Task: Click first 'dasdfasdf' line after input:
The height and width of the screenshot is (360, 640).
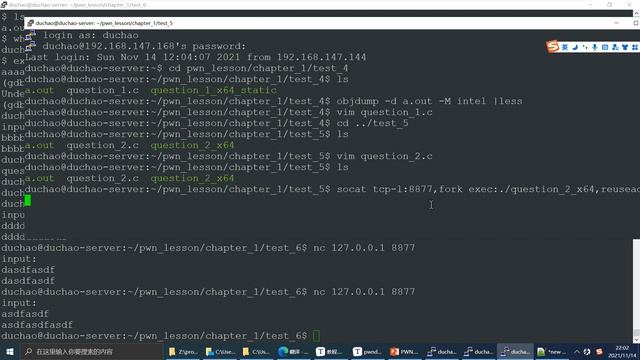Action: [x=28, y=270]
